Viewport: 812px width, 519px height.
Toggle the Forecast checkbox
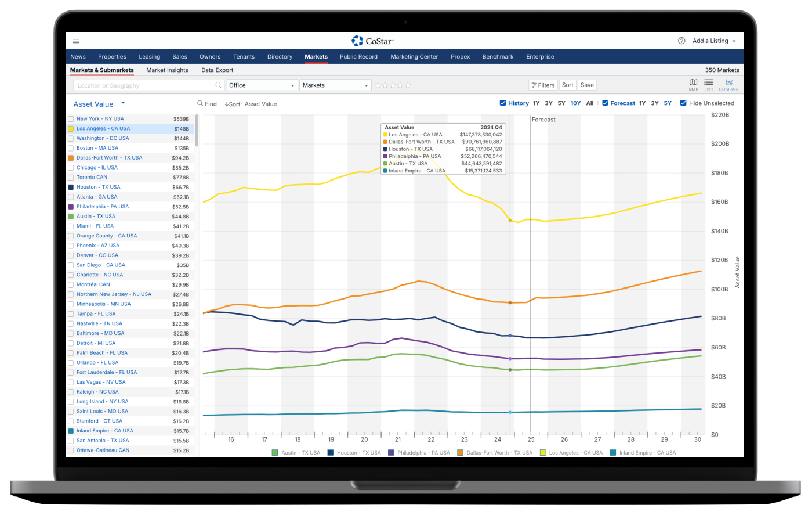pyautogui.click(x=606, y=103)
